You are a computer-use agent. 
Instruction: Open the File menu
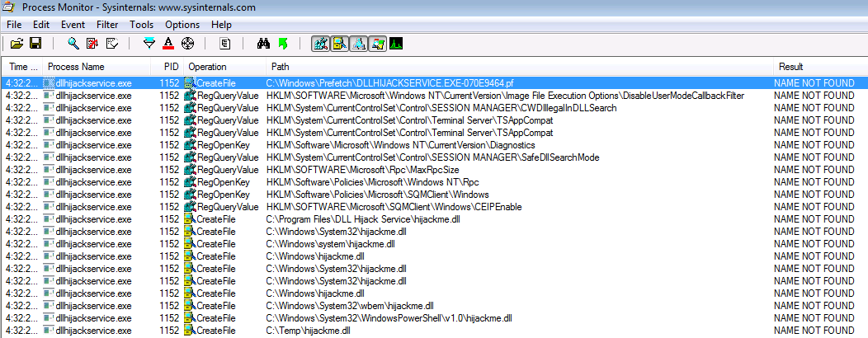(14, 25)
